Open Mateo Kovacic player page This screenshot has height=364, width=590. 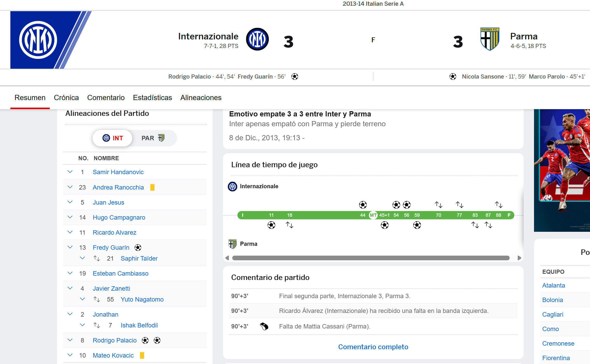(113, 355)
